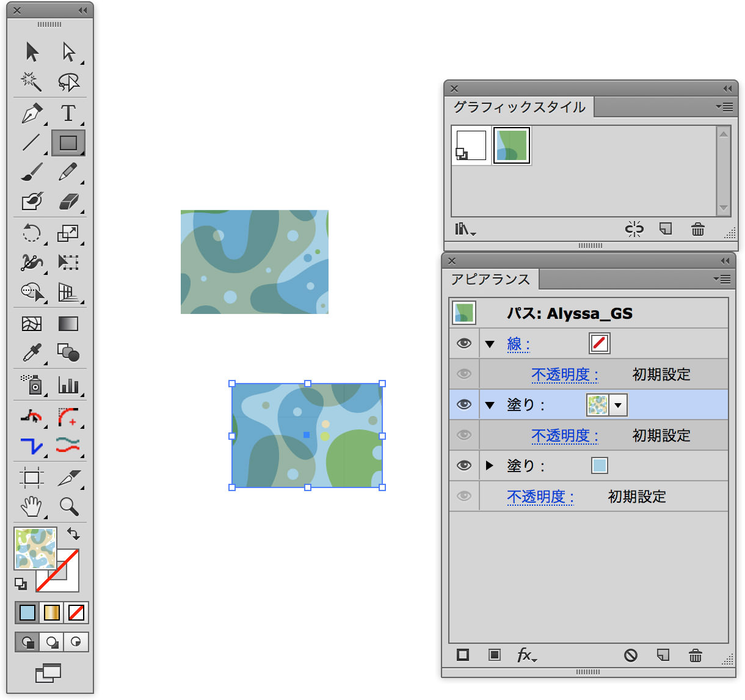Select the Blend tool

[68, 352]
